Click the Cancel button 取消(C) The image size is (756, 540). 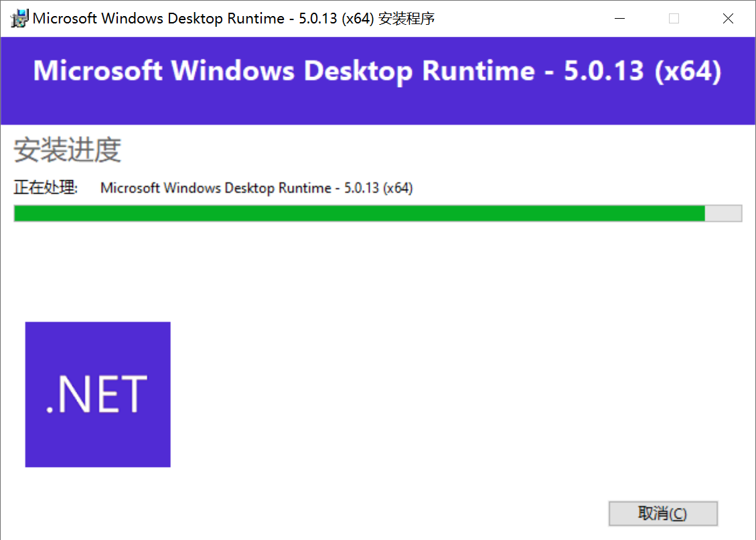[x=663, y=513]
